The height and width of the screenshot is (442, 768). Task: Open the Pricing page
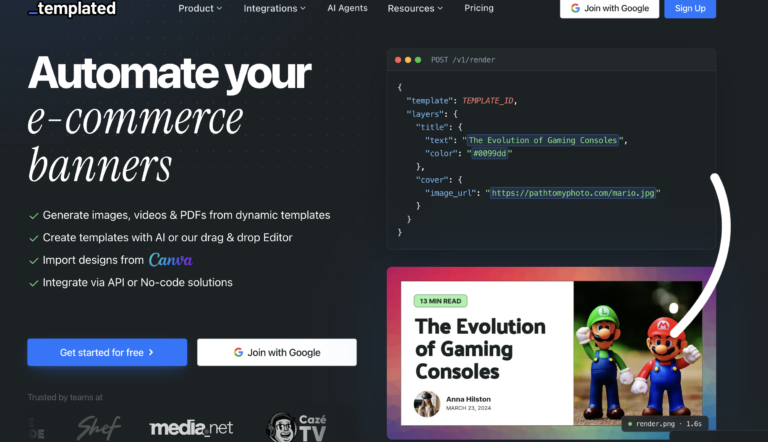tap(479, 8)
